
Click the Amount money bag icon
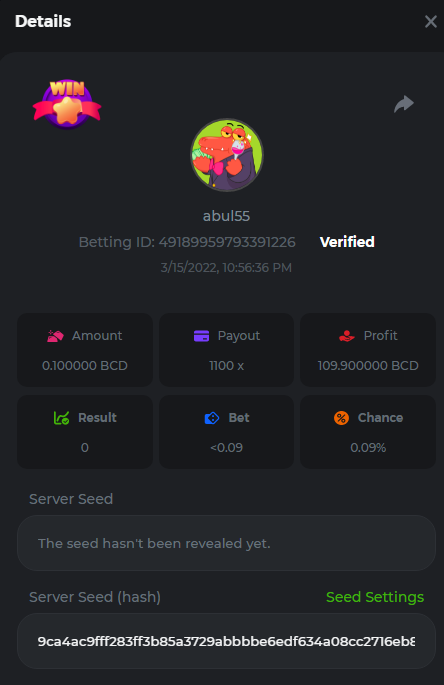click(x=56, y=336)
